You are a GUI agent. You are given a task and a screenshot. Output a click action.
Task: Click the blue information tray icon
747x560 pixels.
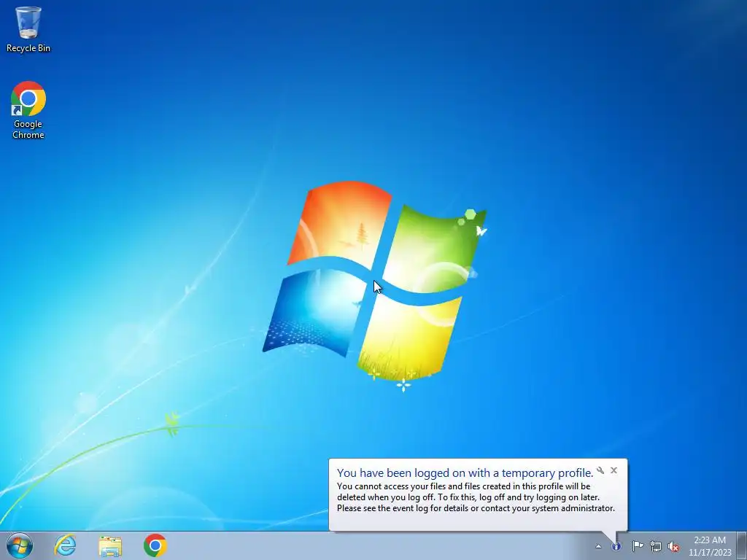616,546
